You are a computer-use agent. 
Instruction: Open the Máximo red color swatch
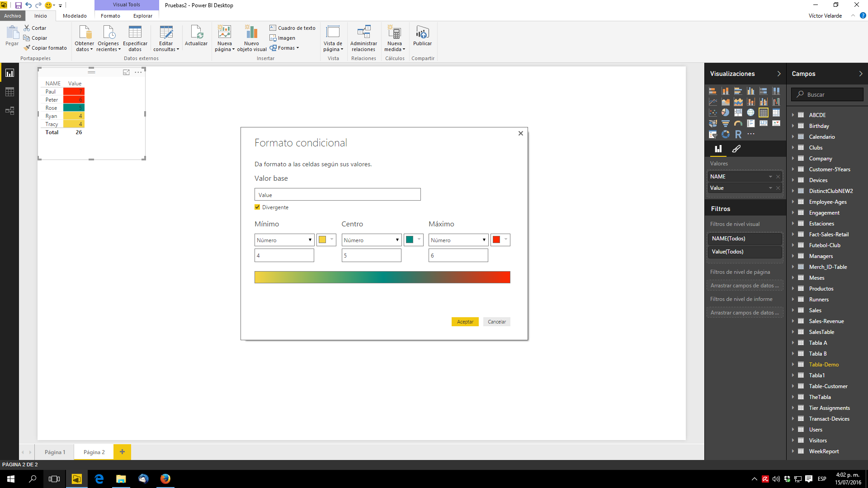click(x=500, y=240)
